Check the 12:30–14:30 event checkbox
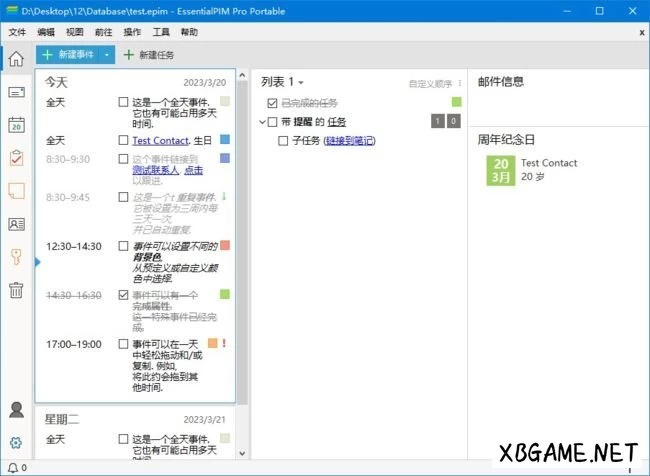 (x=123, y=245)
